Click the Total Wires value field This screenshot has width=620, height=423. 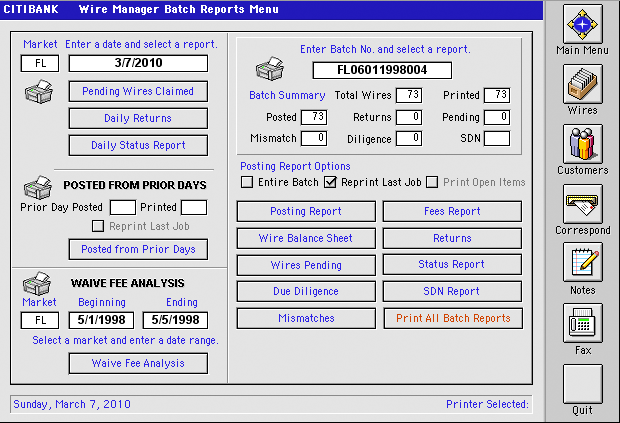[409, 95]
